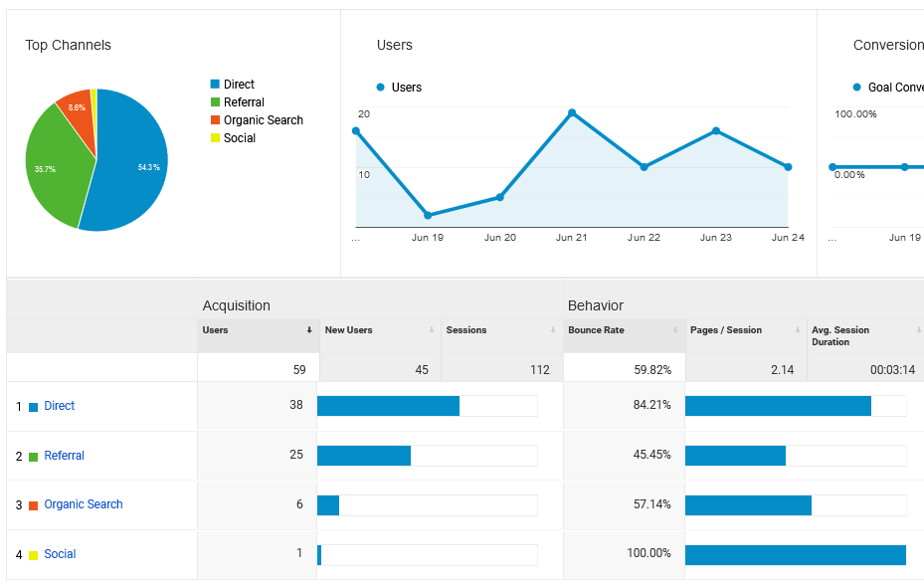Sort by Pages / Session column arrow

point(796,330)
